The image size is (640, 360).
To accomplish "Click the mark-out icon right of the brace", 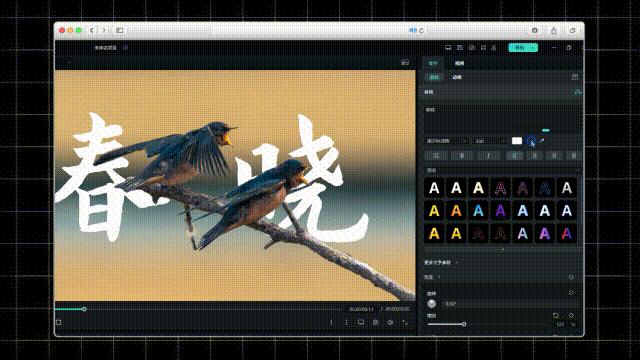I will click(346, 322).
